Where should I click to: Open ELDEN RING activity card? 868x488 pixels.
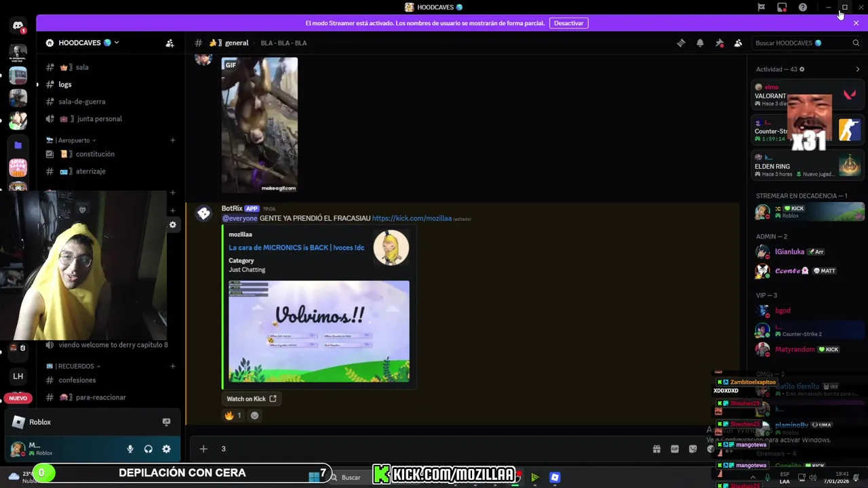coord(807,165)
